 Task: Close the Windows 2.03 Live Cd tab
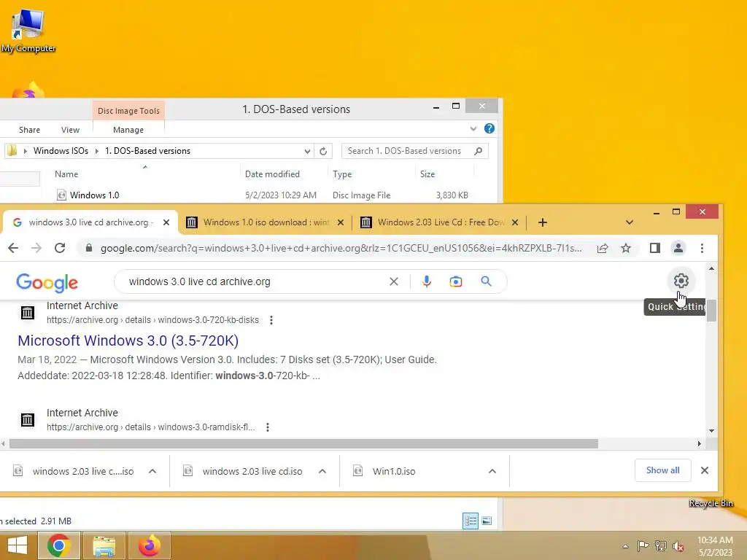click(x=515, y=222)
